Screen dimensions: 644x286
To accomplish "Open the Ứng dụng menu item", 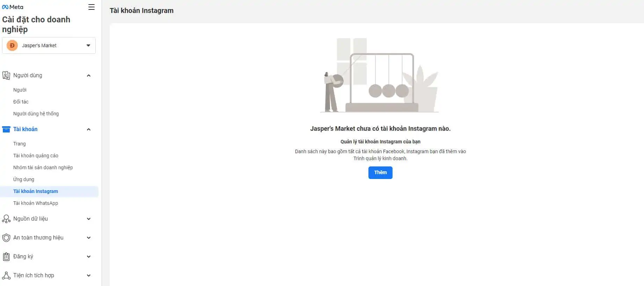I will point(24,179).
